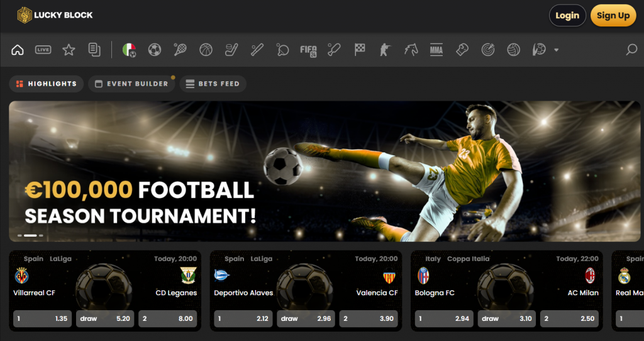Click LaLiga label on the Deportivo Alaves card
Image resolution: width=644 pixels, height=341 pixels.
[262, 259]
